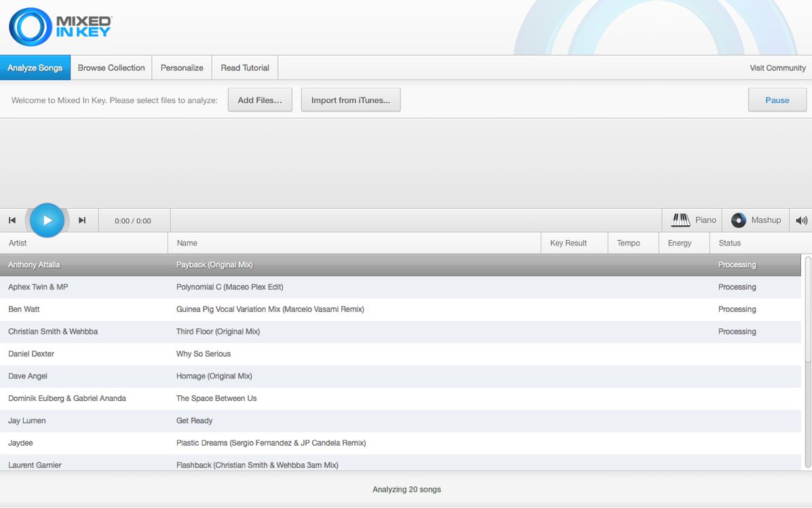Skip to previous track

click(x=12, y=220)
